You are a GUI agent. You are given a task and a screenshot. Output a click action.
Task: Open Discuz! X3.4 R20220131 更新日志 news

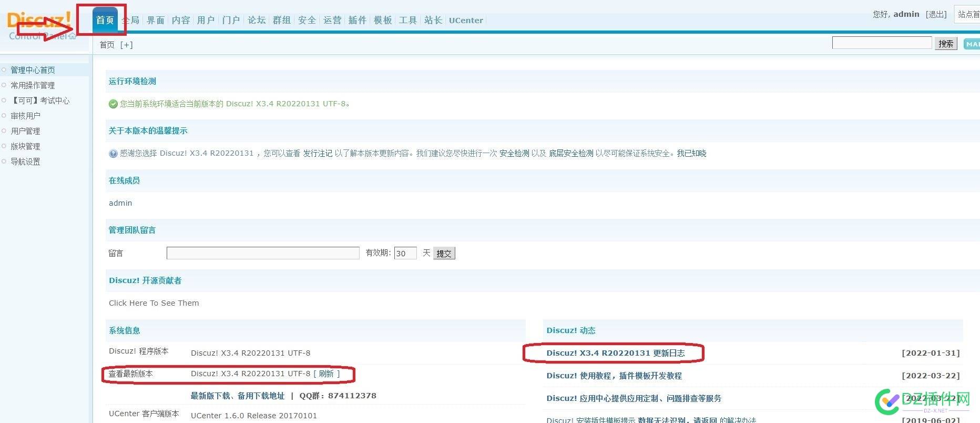point(616,353)
